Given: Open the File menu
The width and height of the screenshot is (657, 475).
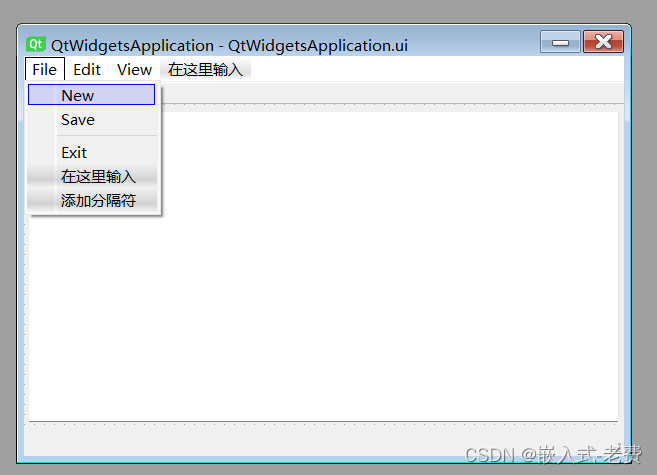Looking at the screenshot, I should 44,70.
